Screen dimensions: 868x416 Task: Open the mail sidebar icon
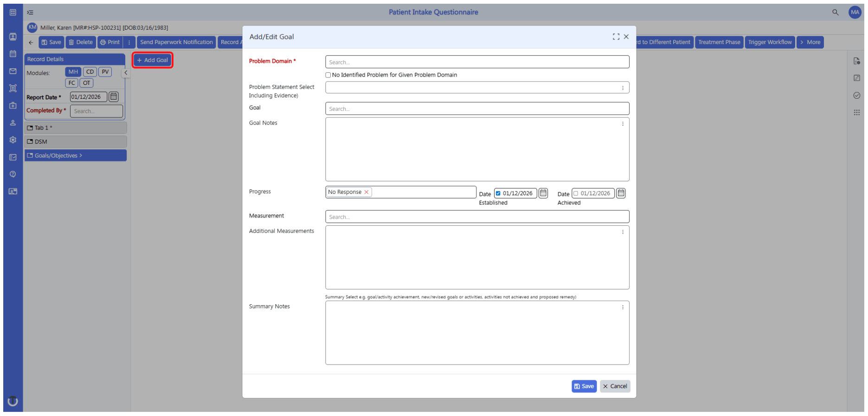(13, 71)
